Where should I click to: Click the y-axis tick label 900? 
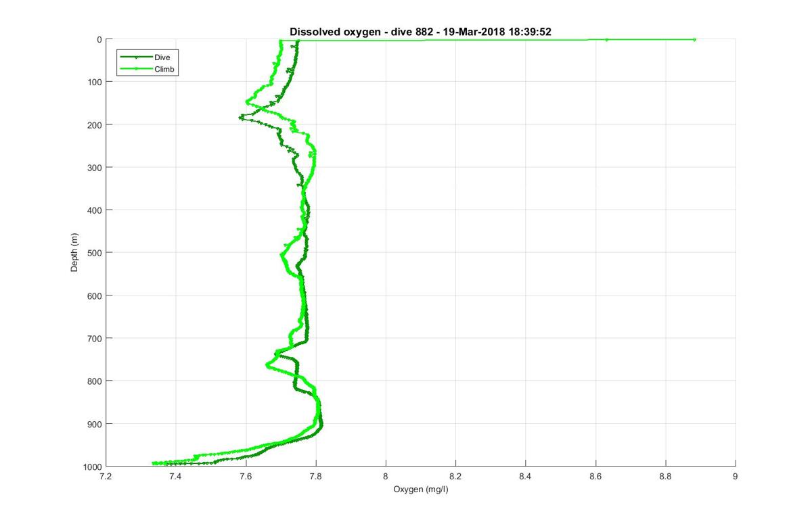pos(95,424)
